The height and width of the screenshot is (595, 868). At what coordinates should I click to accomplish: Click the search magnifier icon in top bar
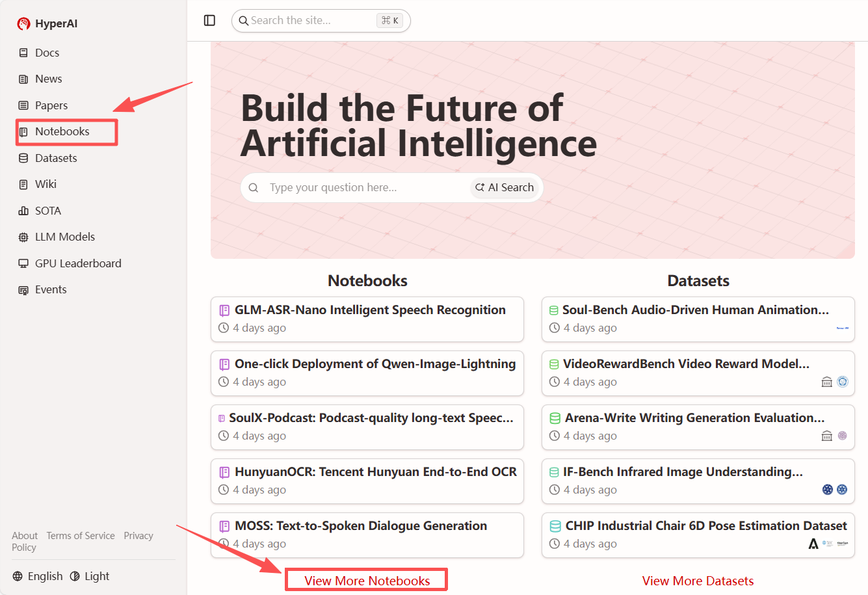tap(244, 21)
